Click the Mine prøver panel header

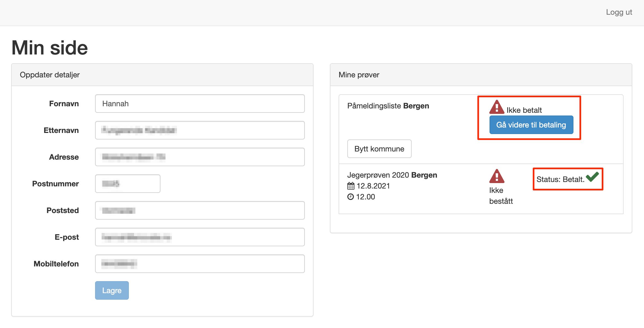[359, 75]
